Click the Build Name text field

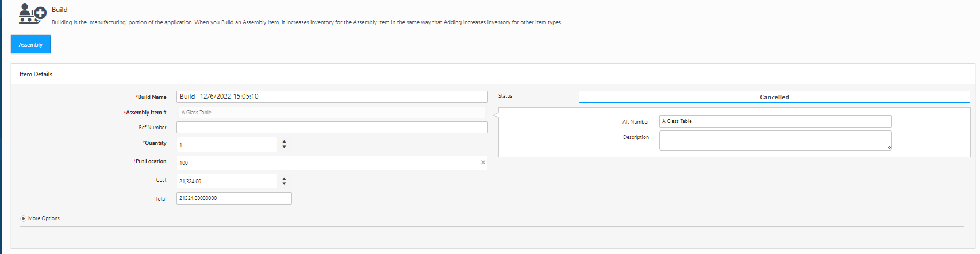332,97
